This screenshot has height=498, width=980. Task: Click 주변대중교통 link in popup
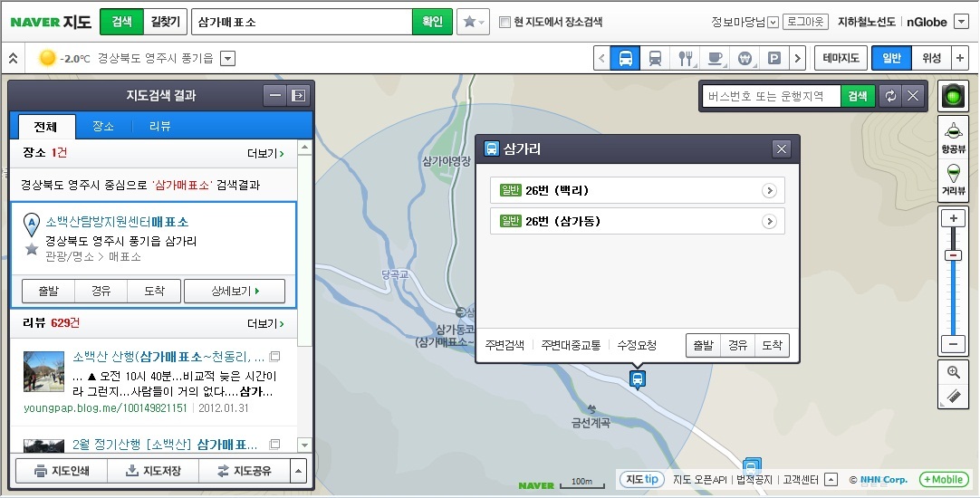pos(571,345)
